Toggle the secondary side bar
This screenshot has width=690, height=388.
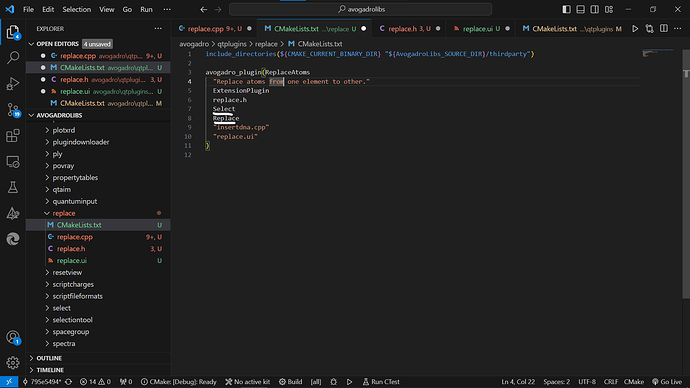point(595,9)
